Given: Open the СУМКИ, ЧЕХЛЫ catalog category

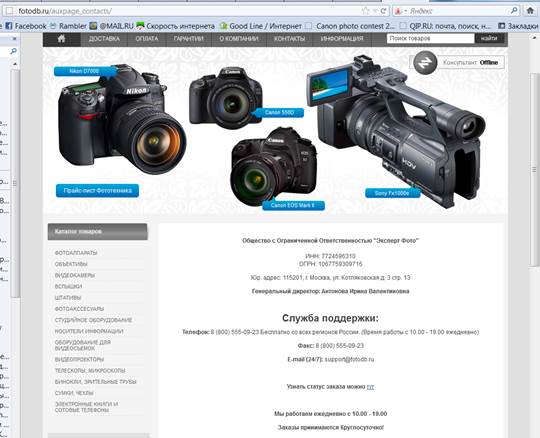Looking at the screenshot, I should pos(74,393).
